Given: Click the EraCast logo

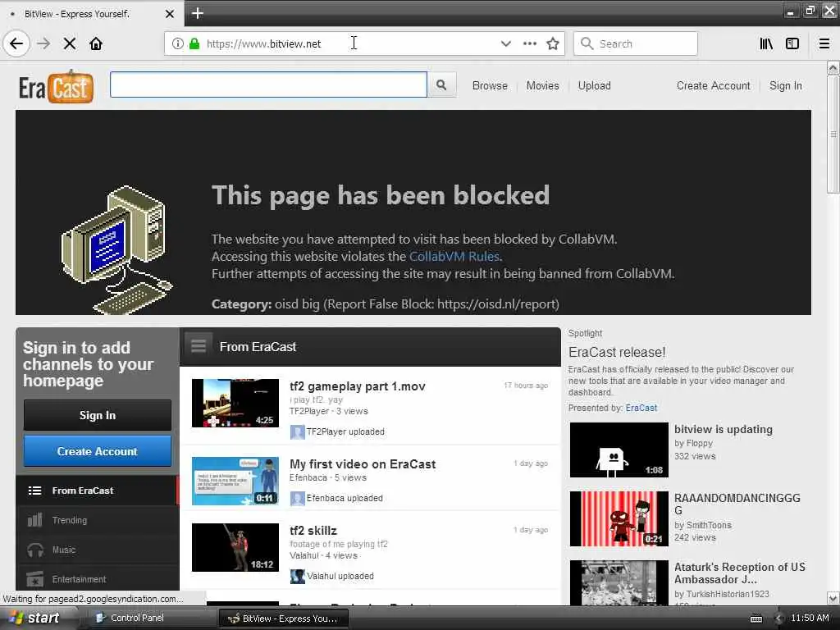Looking at the screenshot, I should [x=56, y=86].
